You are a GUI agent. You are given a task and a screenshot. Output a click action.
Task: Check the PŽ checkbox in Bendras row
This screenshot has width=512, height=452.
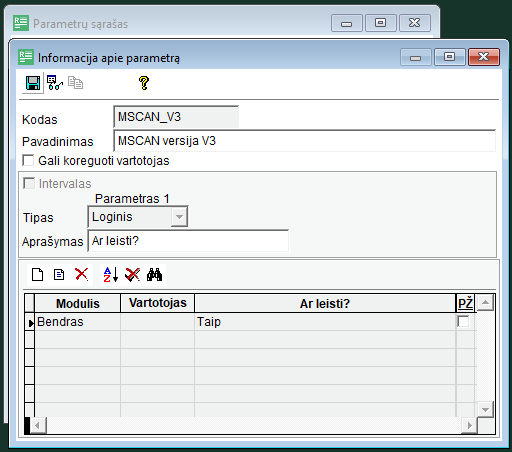click(x=463, y=322)
